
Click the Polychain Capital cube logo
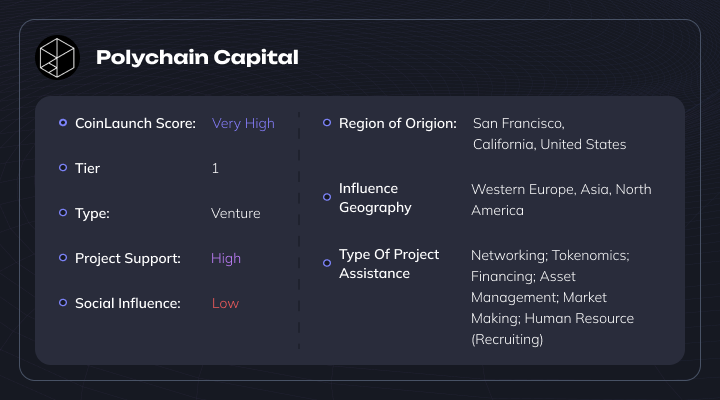(57, 57)
